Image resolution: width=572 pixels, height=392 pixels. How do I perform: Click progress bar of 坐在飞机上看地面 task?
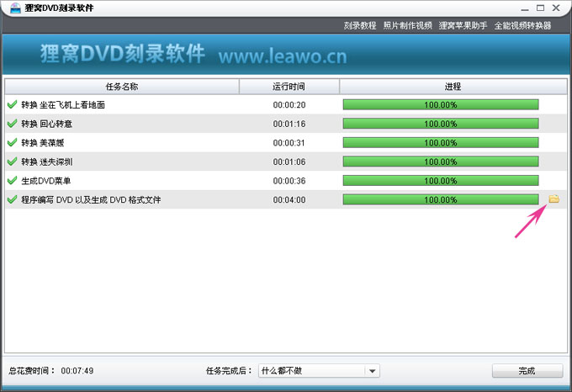441,104
